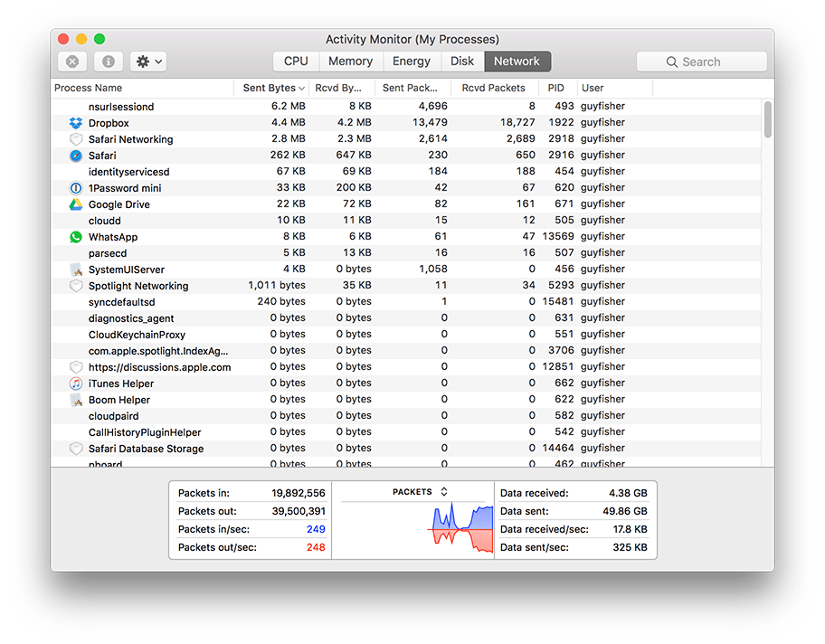Screen dimensions: 825x644
Task: Click inside the Search field
Action: point(702,61)
